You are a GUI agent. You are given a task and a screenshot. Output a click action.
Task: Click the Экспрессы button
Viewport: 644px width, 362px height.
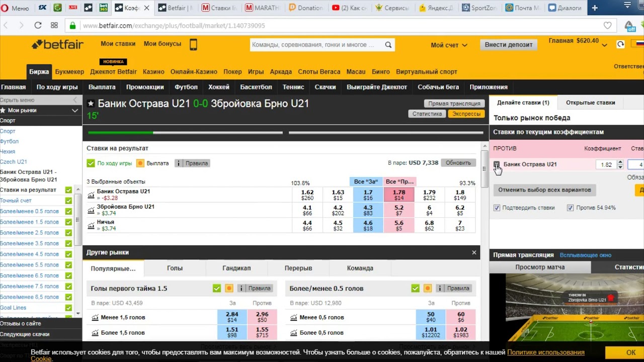click(466, 114)
